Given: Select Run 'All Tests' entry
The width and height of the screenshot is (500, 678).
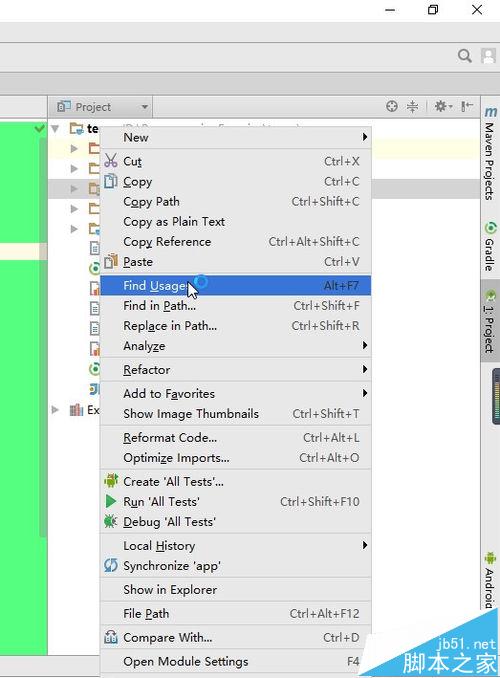Looking at the screenshot, I should [x=236, y=502].
